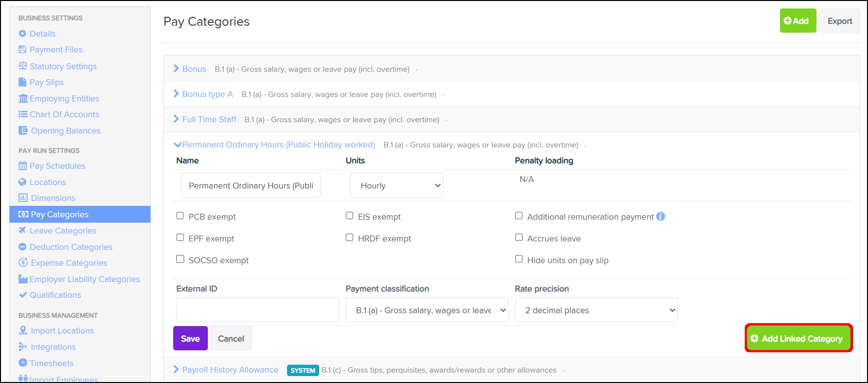
Task: Open Deduction Categories in the sidebar
Action: 71,247
